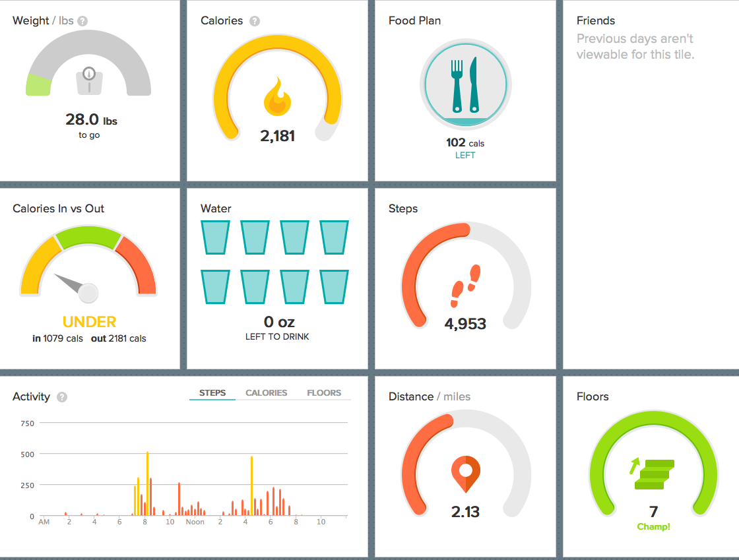Viewport: 739px width, 560px height.
Task: Switch to the CALORIES tab in Activity
Action: [267, 393]
